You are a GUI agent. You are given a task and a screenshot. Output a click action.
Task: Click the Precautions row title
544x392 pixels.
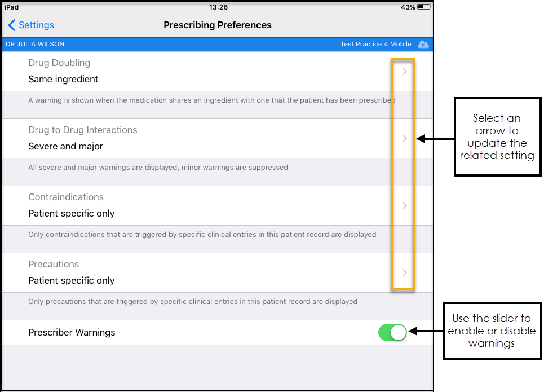[x=54, y=264]
